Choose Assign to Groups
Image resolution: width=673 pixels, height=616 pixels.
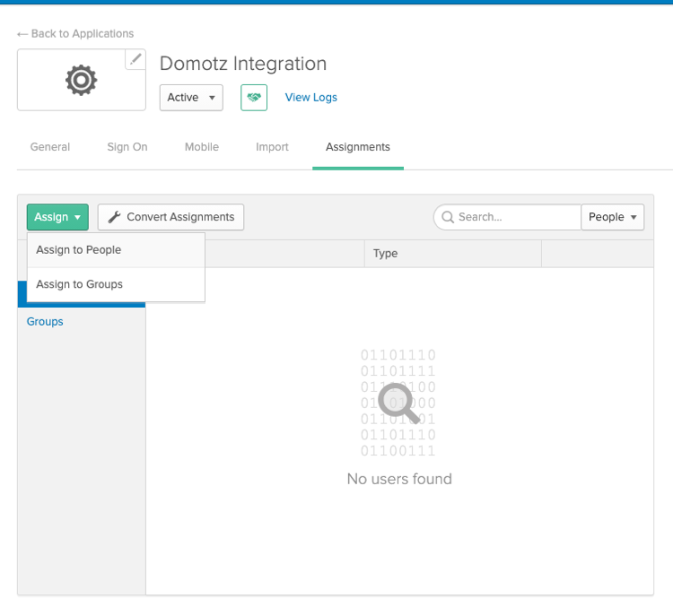point(116,284)
